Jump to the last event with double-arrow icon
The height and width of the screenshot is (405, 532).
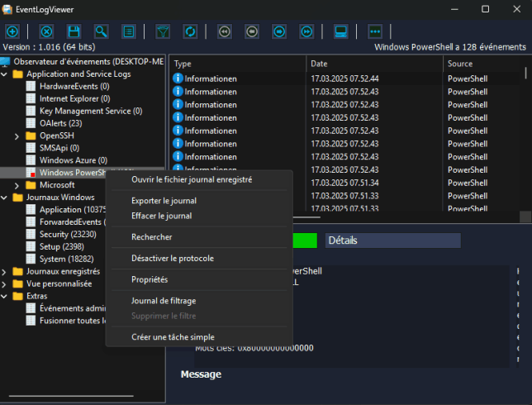click(306, 31)
